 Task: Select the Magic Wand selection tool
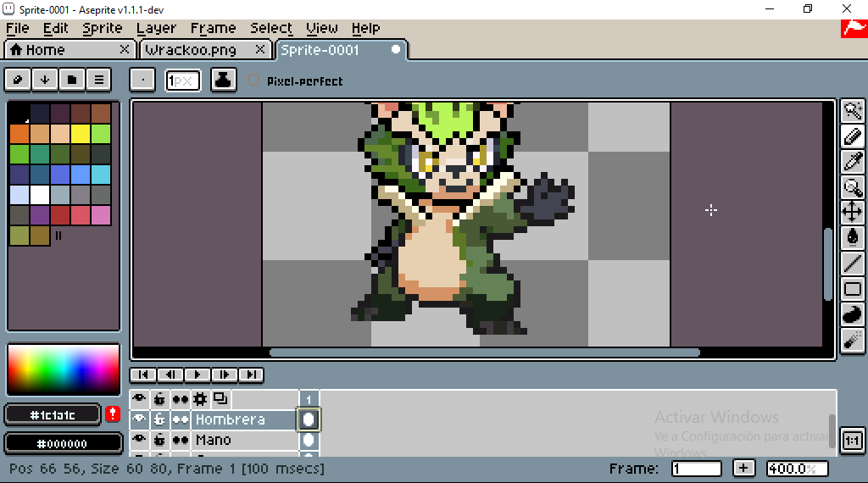coord(853,110)
